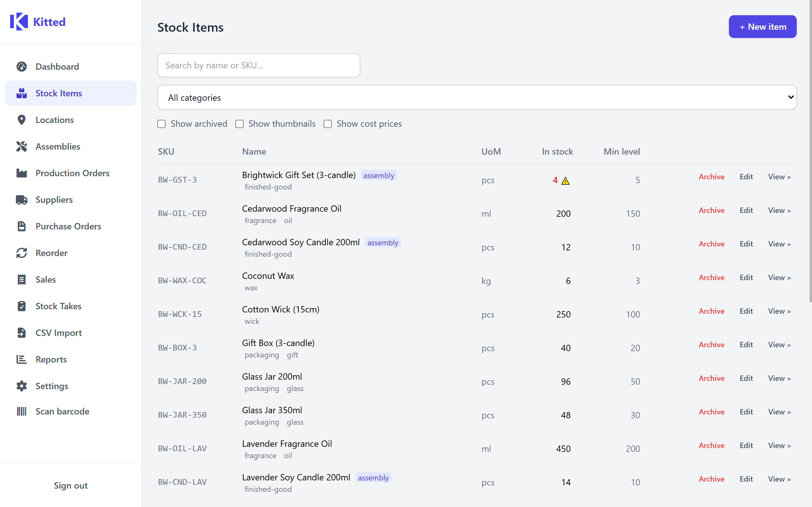Click the Scan barcode icon
Image resolution: width=812 pixels, height=507 pixels.
[22, 411]
